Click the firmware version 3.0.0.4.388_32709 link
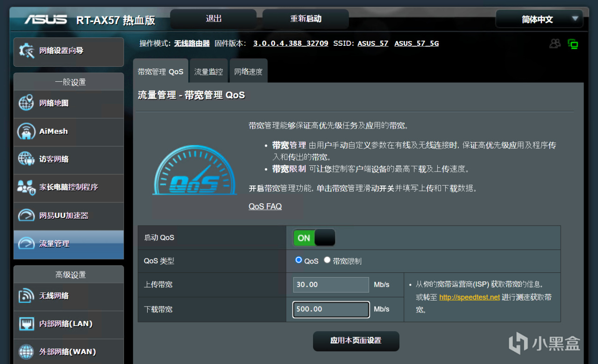This screenshot has height=364, width=598. (291, 43)
